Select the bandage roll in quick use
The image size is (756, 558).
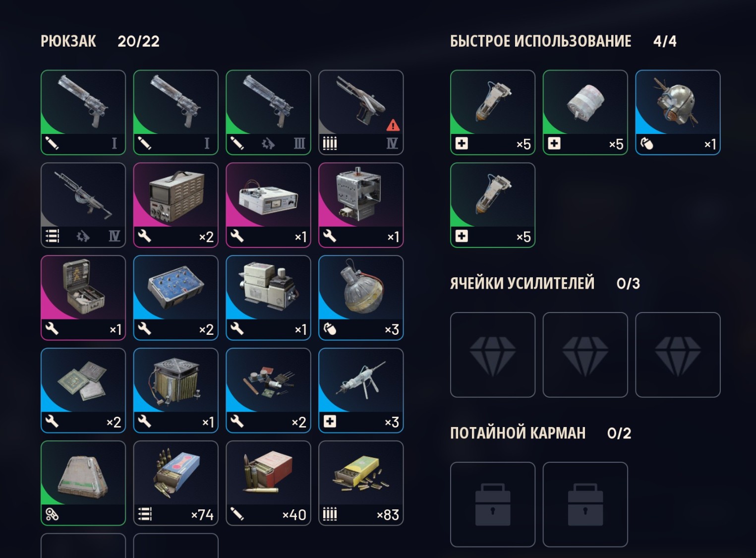click(585, 112)
